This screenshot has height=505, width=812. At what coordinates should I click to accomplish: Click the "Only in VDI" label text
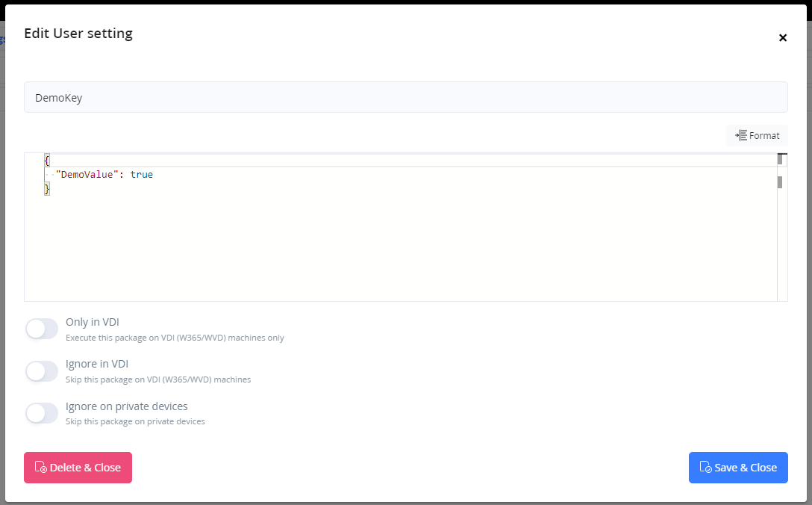click(92, 323)
